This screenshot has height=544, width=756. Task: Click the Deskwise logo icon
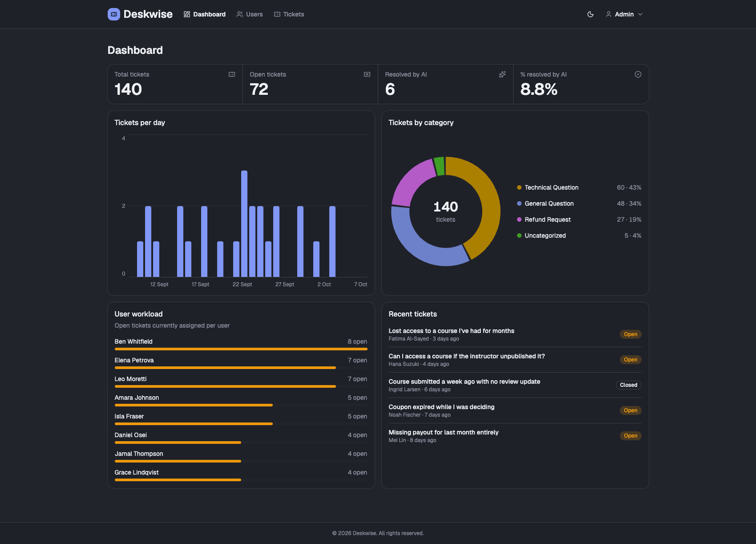[x=114, y=14]
